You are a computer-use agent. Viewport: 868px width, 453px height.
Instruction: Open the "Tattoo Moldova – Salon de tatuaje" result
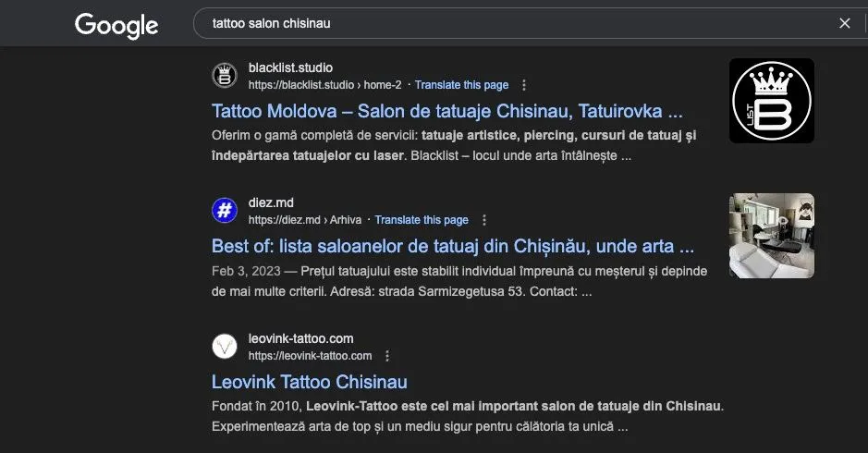[446, 111]
